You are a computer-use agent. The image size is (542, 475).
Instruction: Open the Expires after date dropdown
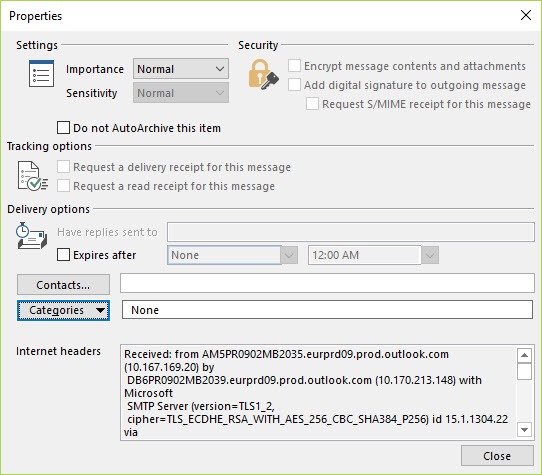point(290,255)
